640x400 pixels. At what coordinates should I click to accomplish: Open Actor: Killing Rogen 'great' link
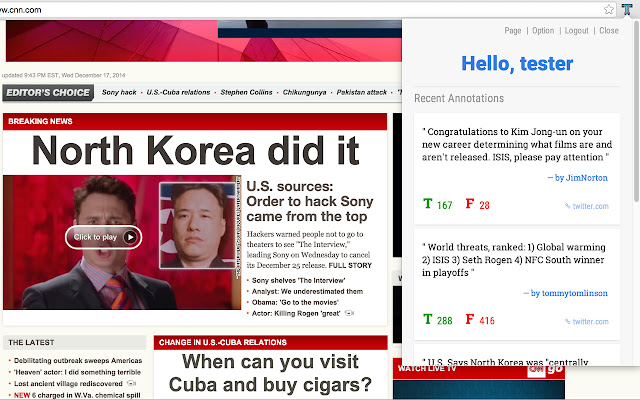click(x=296, y=313)
